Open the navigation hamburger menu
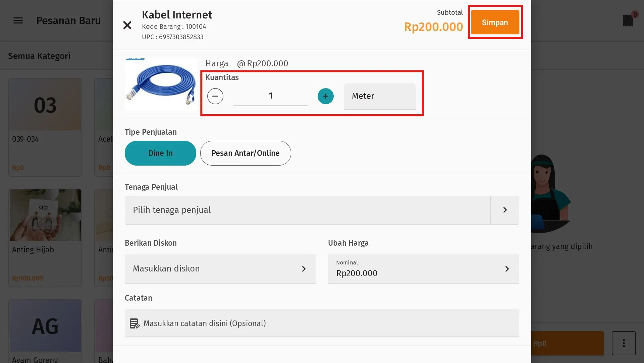Viewport: 644px width, 363px height. (x=18, y=20)
